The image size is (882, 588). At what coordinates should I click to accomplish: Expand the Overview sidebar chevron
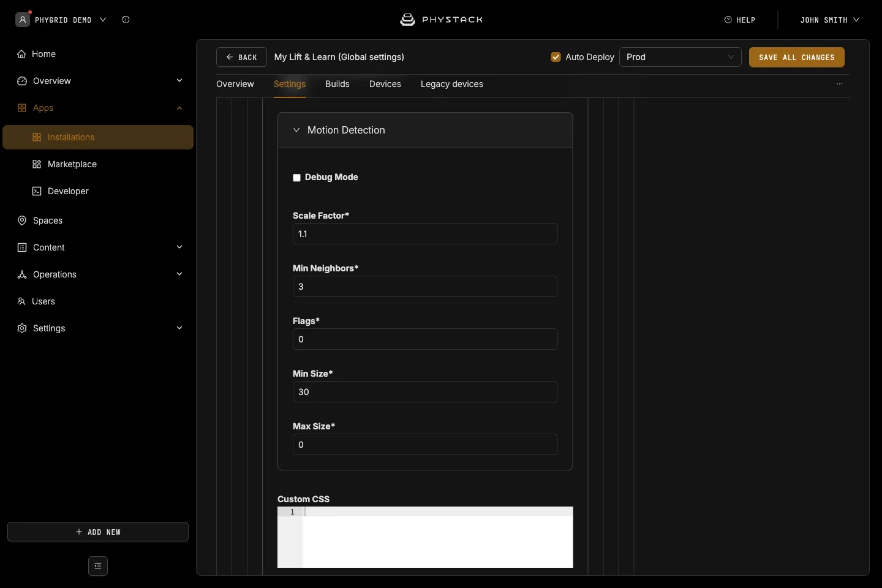[x=179, y=80]
